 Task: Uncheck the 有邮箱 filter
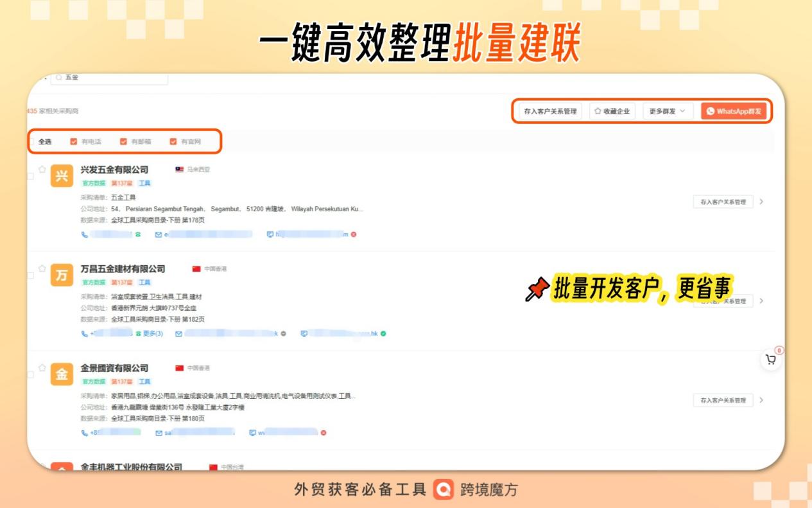[x=123, y=141]
